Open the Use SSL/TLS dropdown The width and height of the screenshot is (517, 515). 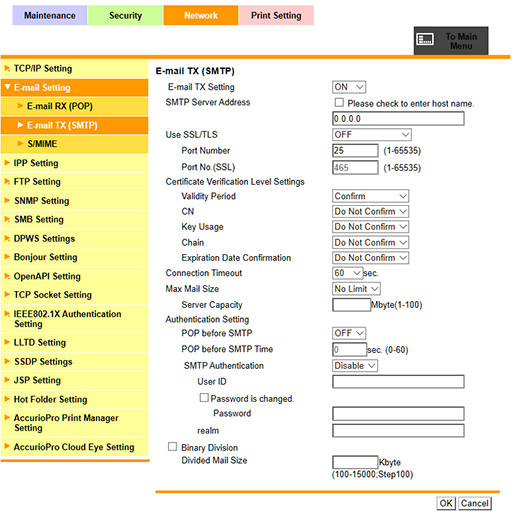coord(372,135)
